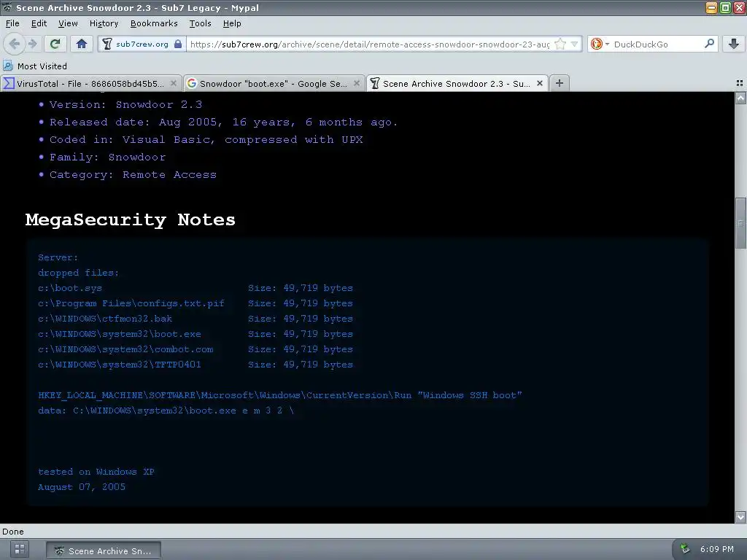Reload the current page
Image resolution: width=747 pixels, height=560 pixels.
pyautogui.click(x=55, y=44)
